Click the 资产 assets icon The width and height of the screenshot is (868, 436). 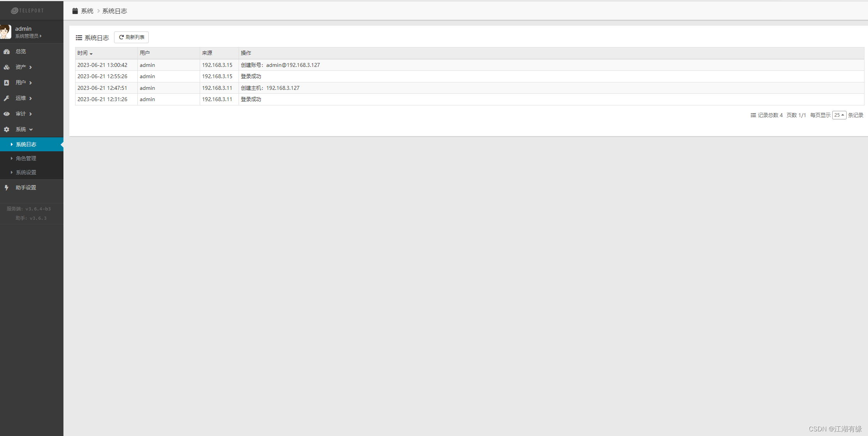(x=7, y=67)
